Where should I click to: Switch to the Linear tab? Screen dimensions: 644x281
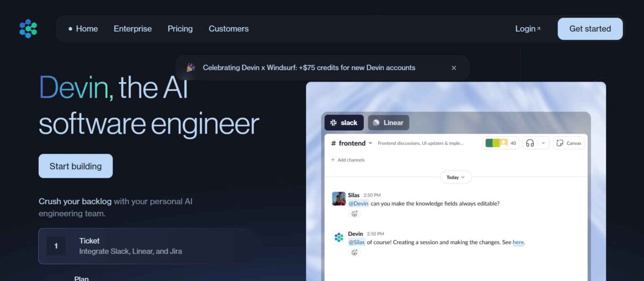[x=388, y=123]
